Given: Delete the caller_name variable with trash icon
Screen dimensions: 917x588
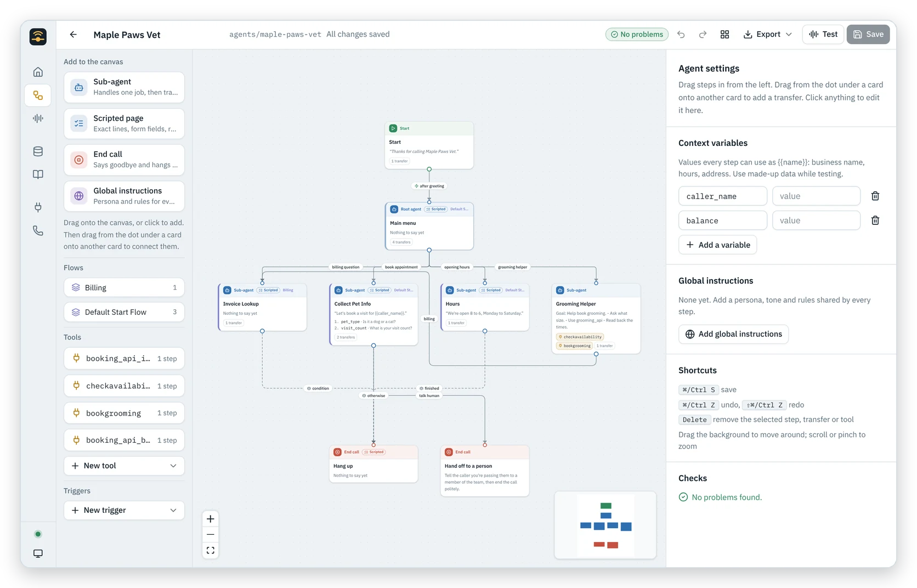Looking at the screenshot, I should tap(875, 196).
